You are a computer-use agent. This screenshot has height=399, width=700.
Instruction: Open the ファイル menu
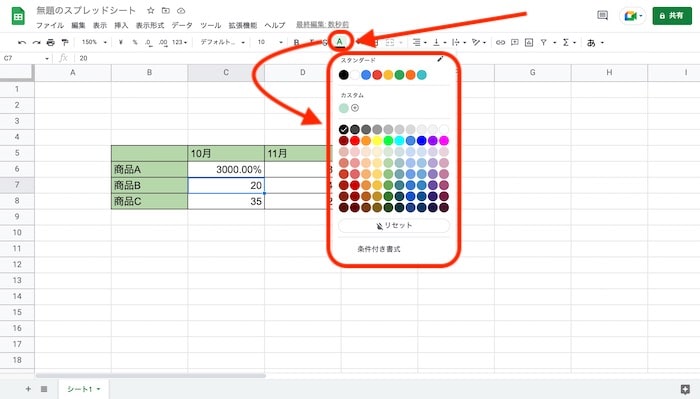(50, 25)
